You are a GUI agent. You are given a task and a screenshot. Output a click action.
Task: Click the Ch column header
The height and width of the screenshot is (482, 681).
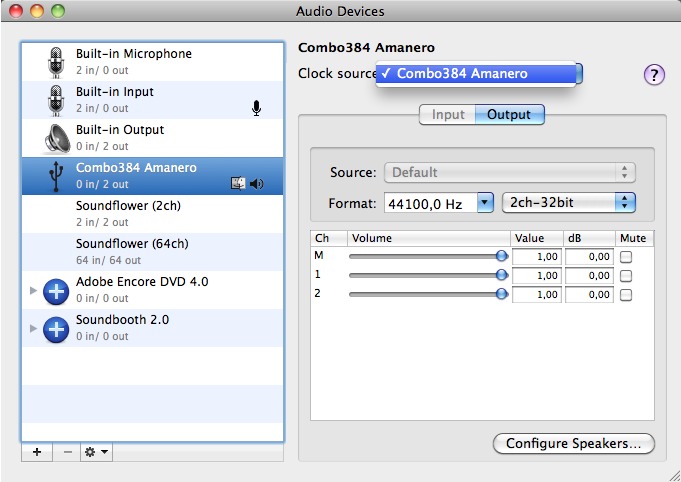coord(329,238)
